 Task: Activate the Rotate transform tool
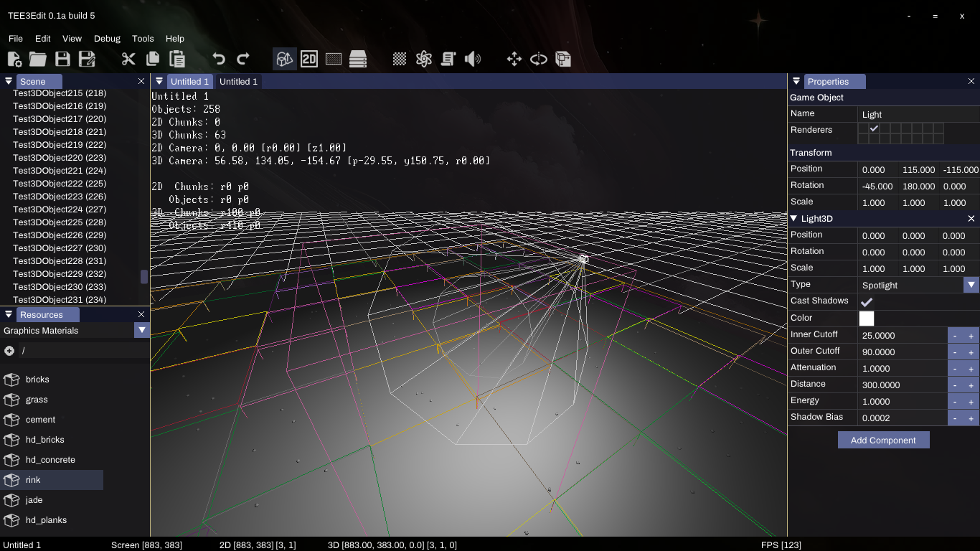(x=538, y=60)
